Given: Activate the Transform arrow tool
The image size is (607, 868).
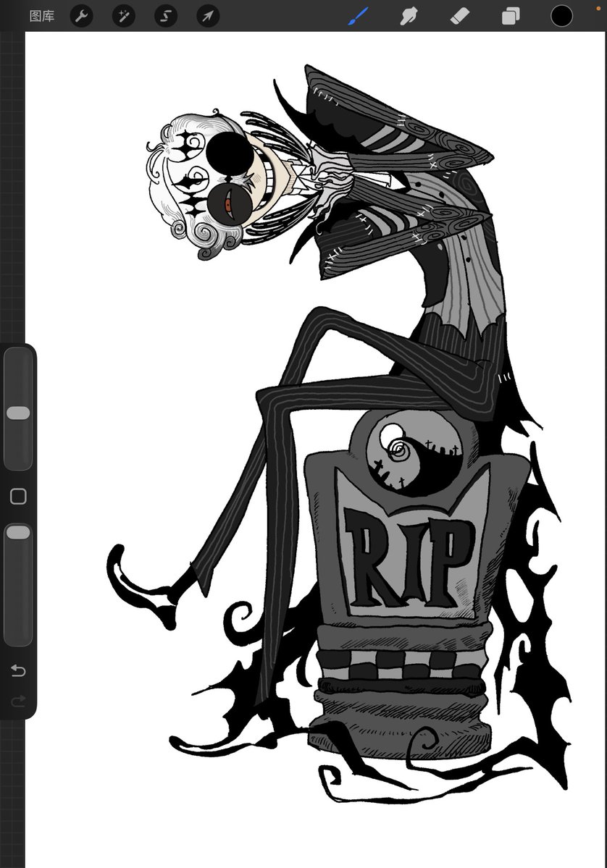Looking at the screenshot, I should click(x=208, y=16).
